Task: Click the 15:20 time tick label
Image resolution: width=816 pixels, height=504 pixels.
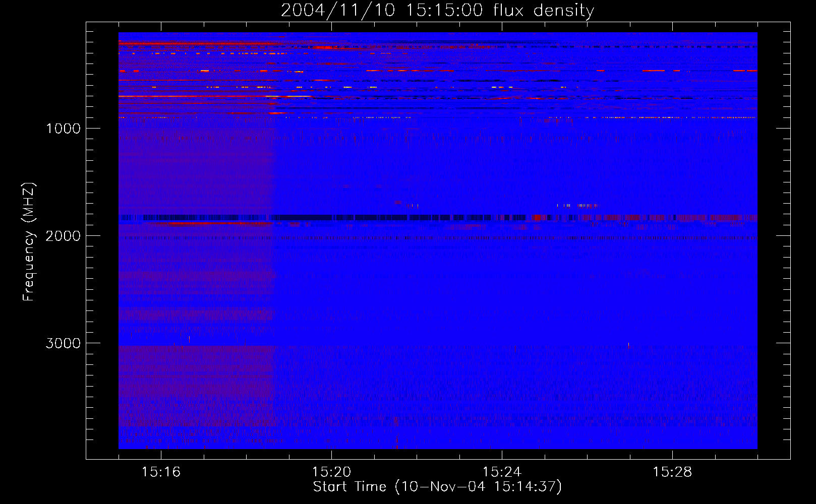Action: coord(331,472)
